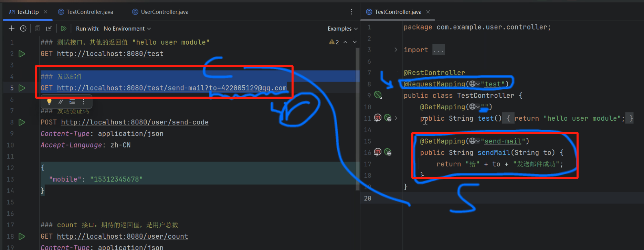Click the "15312345678" JSON value

[116, 179]
